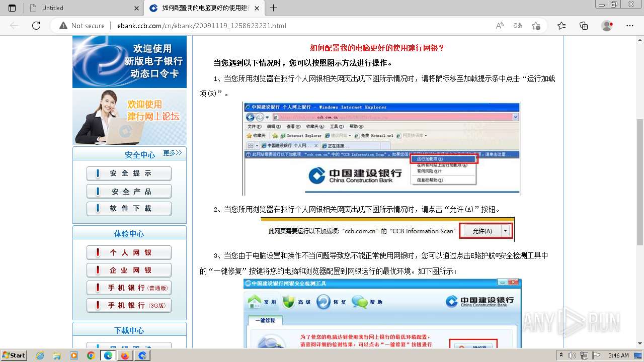Click the 更多>> link in 安全中心

(173, 153)
